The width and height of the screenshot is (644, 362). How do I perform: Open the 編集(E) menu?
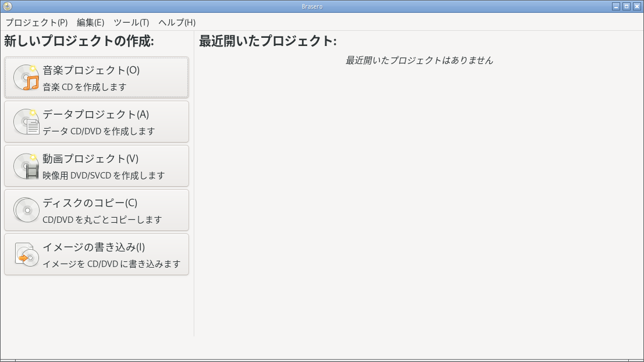point(90,22)
